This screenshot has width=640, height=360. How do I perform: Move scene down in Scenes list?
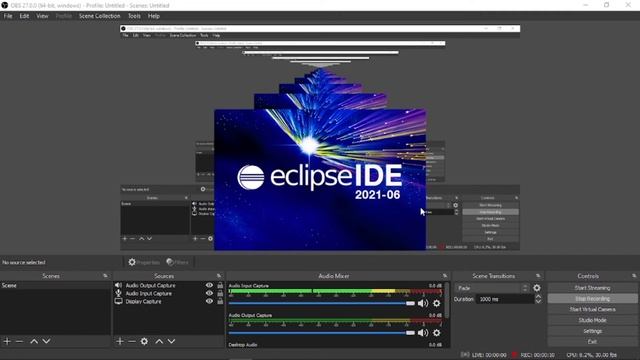coord(47,341)
